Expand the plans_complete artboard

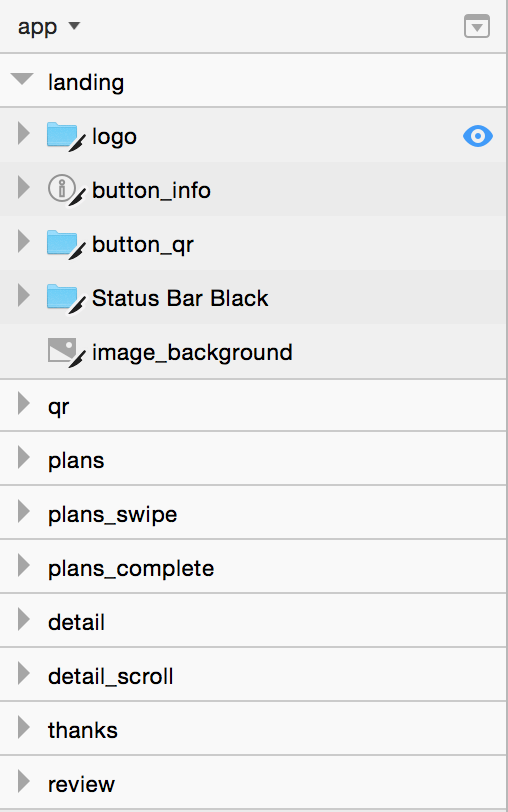(x=23, y=565)
